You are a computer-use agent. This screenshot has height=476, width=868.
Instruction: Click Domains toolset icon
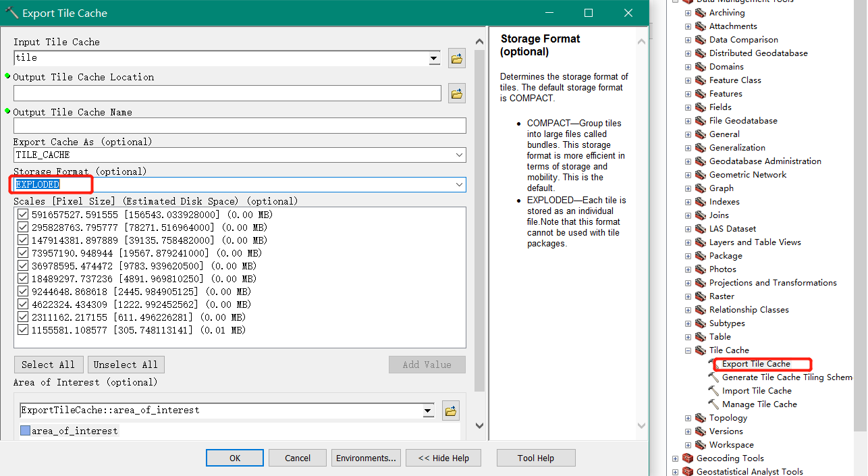coord(701,67)
